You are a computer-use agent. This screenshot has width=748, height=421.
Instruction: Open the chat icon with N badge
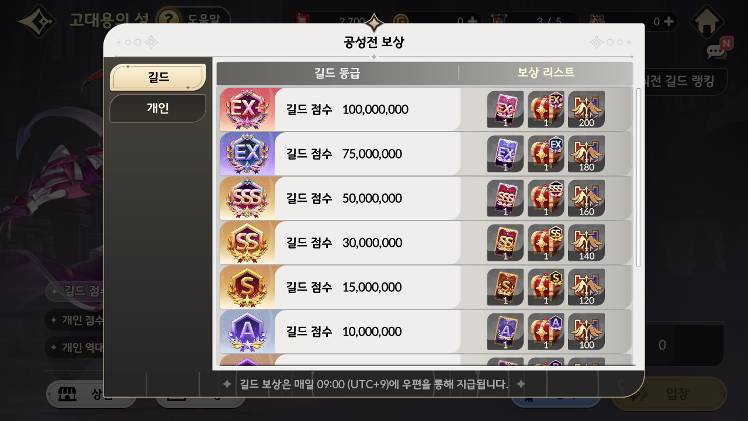click(719, 48)
